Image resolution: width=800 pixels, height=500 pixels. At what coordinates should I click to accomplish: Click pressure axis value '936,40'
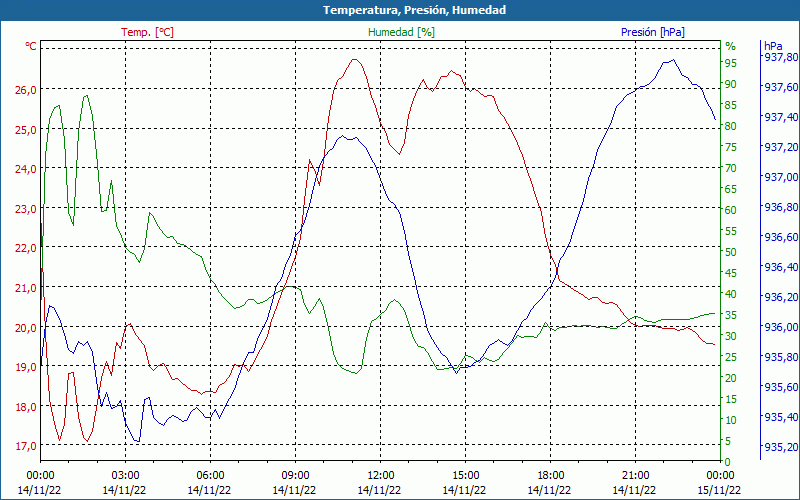tap(781, 267)
